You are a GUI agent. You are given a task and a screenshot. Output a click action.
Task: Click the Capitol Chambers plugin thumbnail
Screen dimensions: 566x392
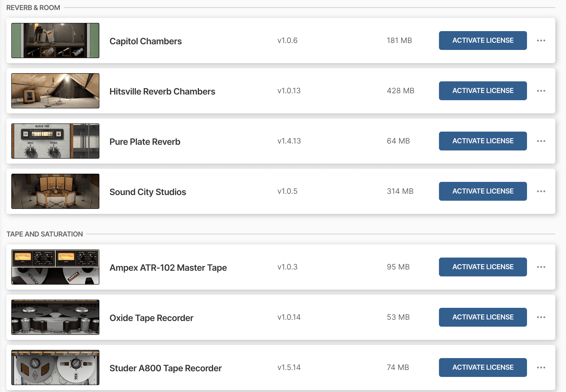(x=55, y=41)
